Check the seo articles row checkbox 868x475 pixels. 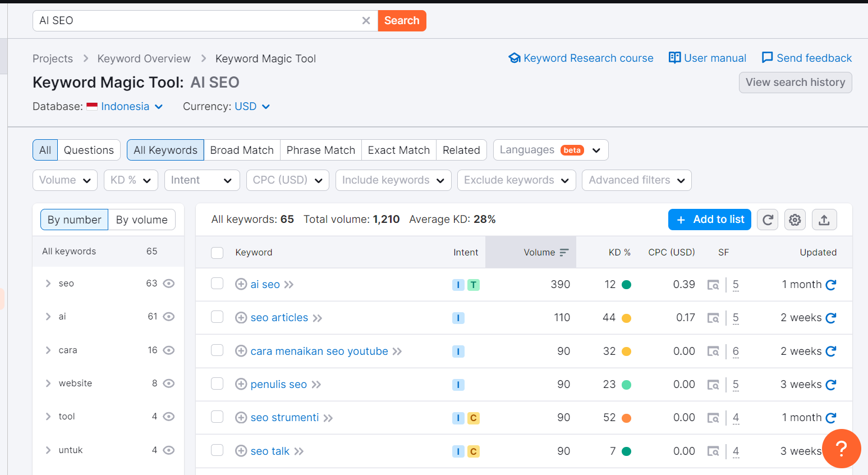click(x=217, y=317)
